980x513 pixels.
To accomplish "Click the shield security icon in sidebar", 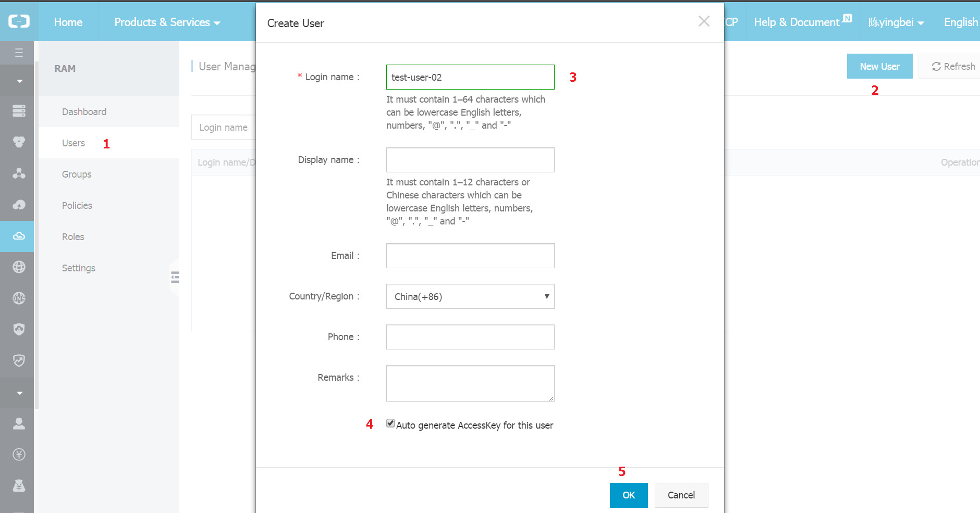I will point(19,329).
